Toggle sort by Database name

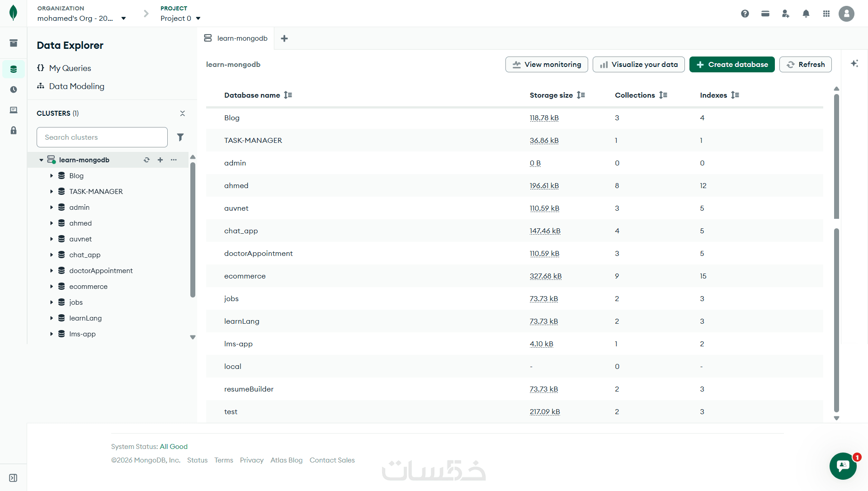(x=288, y=95)
